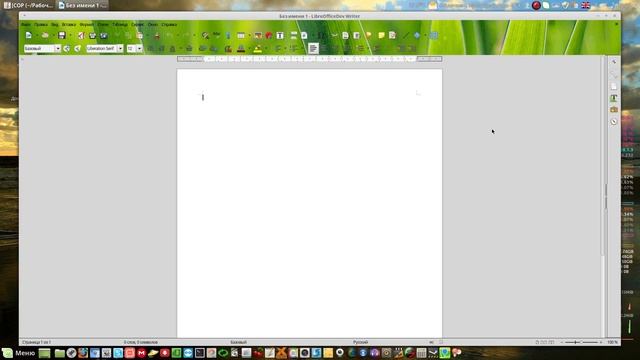
Task: Open the sidebar Page panel
Action: point(614,87)
